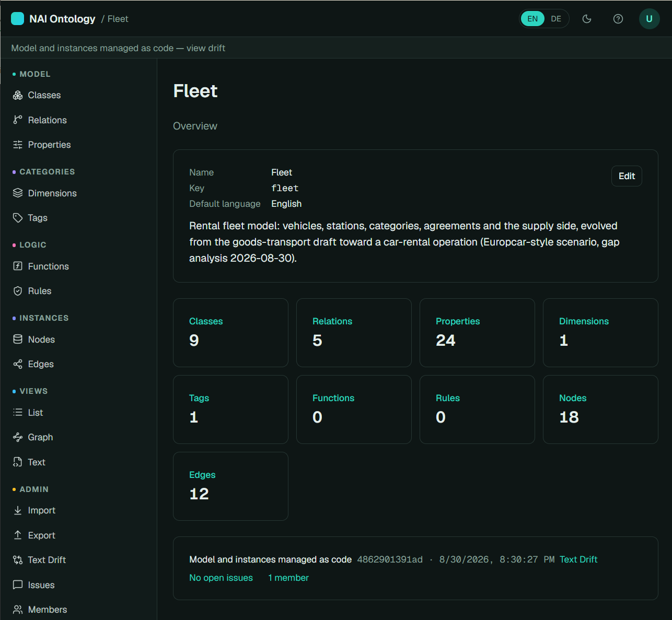Click the NAI Ontology teal logo square
Viewport: 672px width, 620px height.
tap(18, 19)
